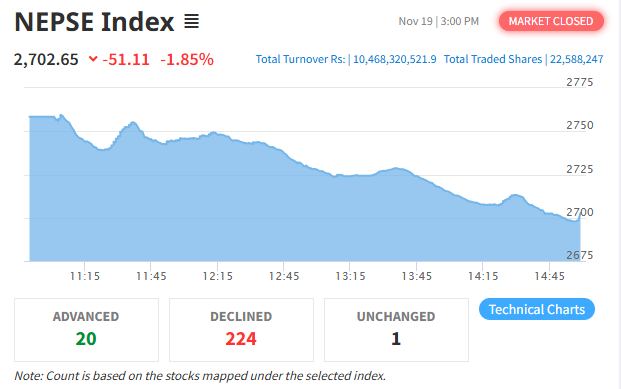Click the NEPSE Index heading
621x389 pixels.
[x=94, y=22]
